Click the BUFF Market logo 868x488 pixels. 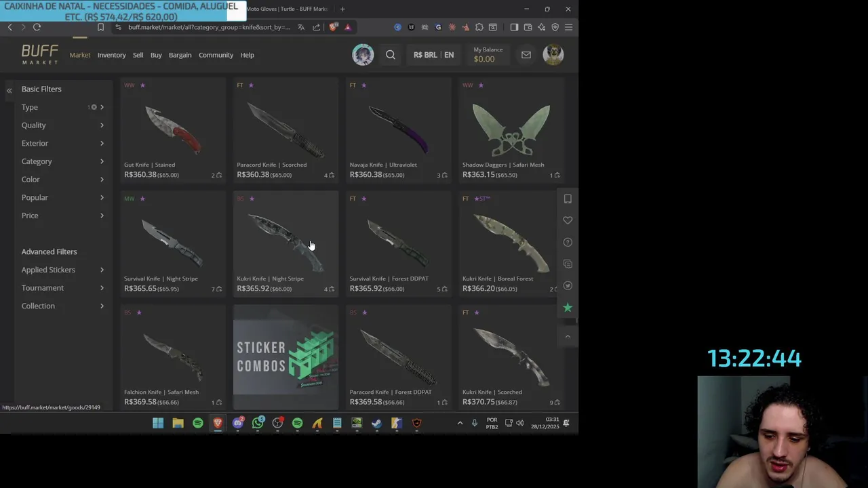point(40,54)
